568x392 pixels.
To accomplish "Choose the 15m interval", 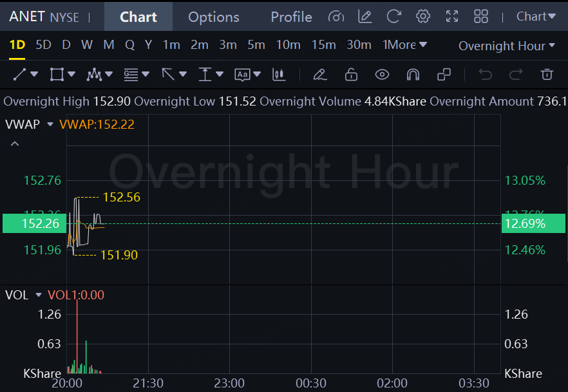I will pos(323,45).
